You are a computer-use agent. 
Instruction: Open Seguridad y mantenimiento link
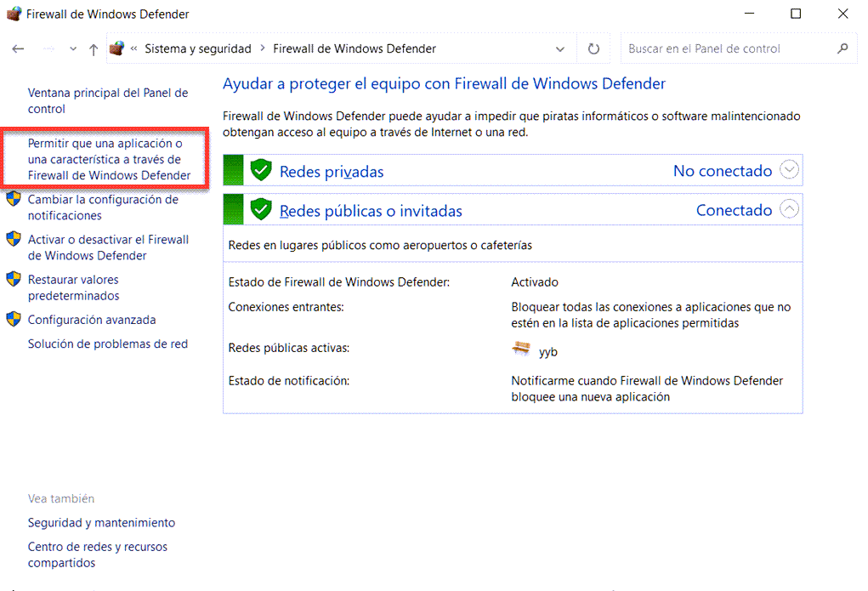tap(101, 523)
